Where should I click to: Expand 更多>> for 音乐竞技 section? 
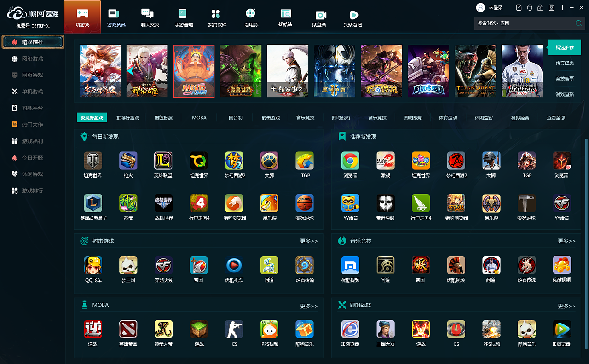click(566, 241)
